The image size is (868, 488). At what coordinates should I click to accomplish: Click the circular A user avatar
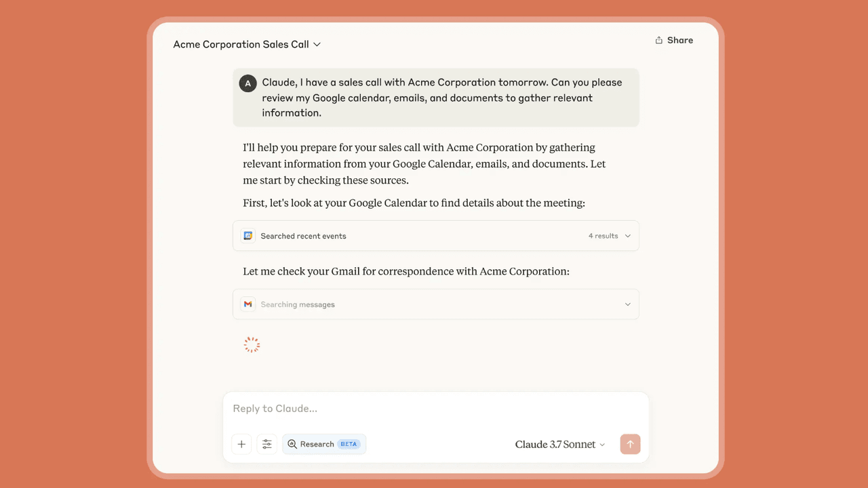tap(248, 83)
